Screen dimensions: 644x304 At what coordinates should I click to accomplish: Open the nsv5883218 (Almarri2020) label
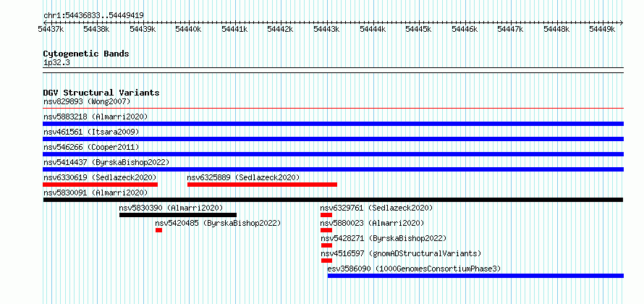click(96, 117)
